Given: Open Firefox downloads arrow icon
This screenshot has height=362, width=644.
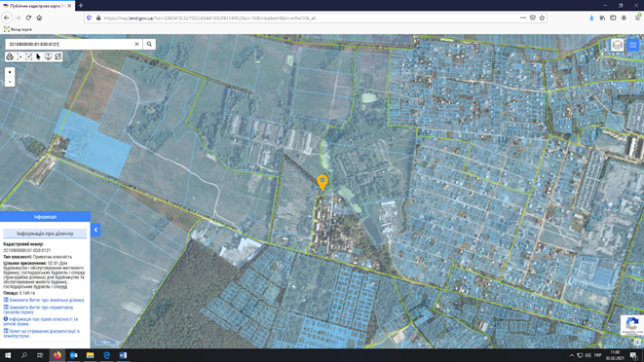Looking at the screenshot, I should [591, 18].
